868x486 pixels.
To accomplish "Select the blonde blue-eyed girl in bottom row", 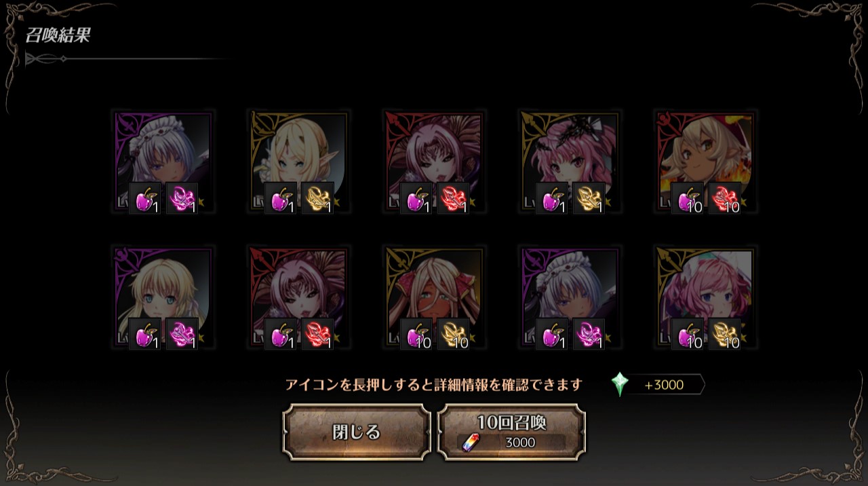I will pyautogui.click(x=163, y=297).
